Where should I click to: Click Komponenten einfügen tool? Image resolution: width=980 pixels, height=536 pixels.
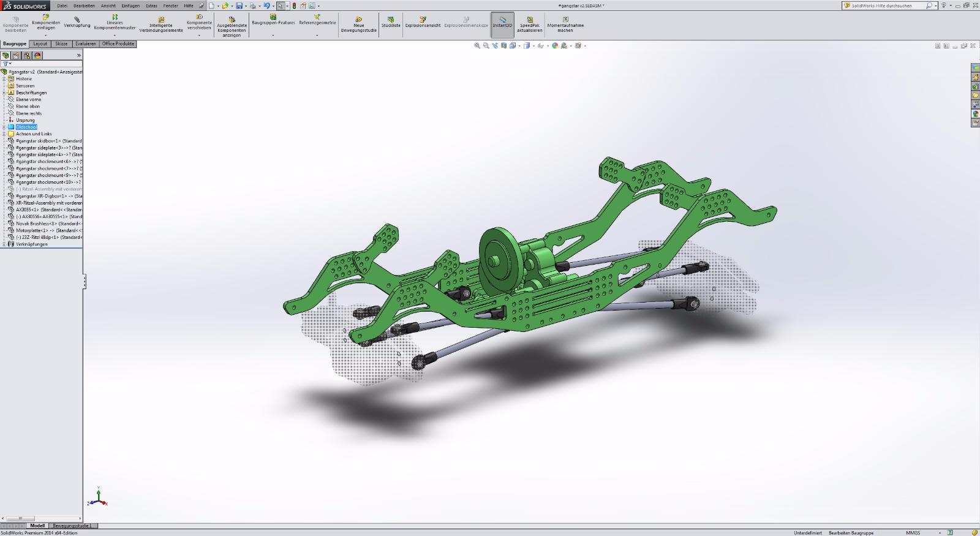point(46,22)
